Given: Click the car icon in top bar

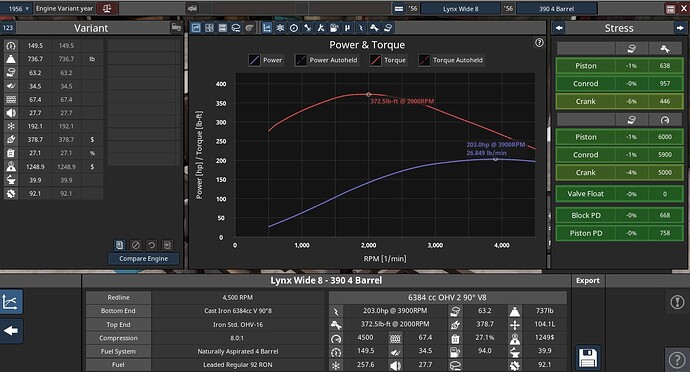Looking at the screenshot, I should click(x=192, y=8).
